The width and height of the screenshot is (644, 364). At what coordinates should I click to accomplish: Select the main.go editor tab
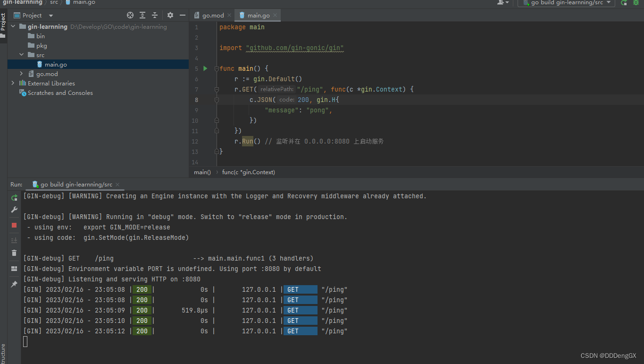pos(259,15)
